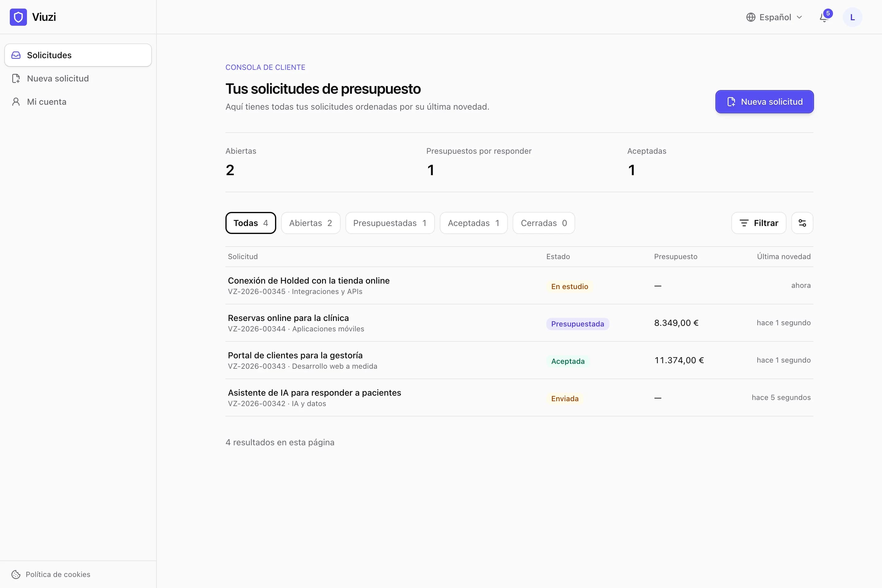Screen dimensions: 882x588
Task: Click the Última novedad column header
Action: [784, 257]
